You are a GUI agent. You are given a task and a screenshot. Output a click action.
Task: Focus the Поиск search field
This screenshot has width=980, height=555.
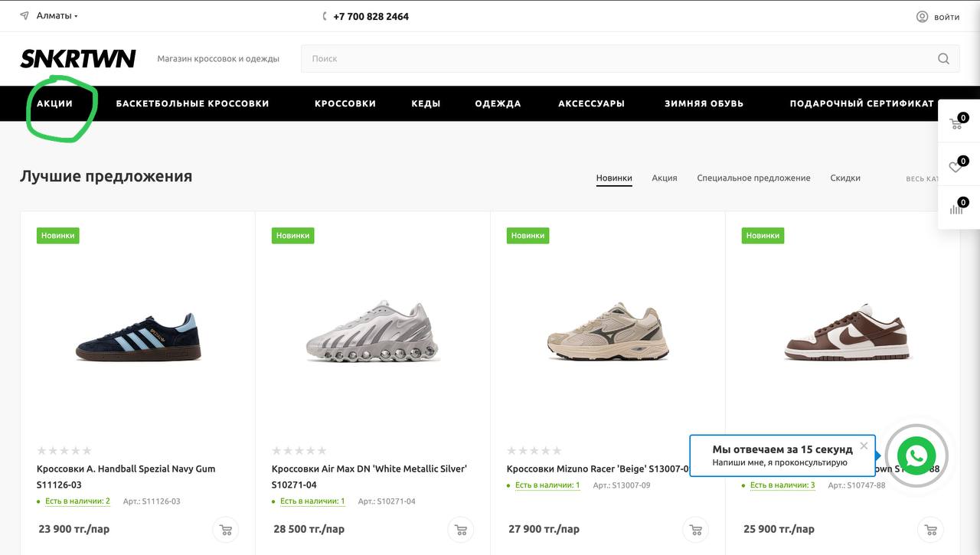pyautogui.click(x=630, y=58)
